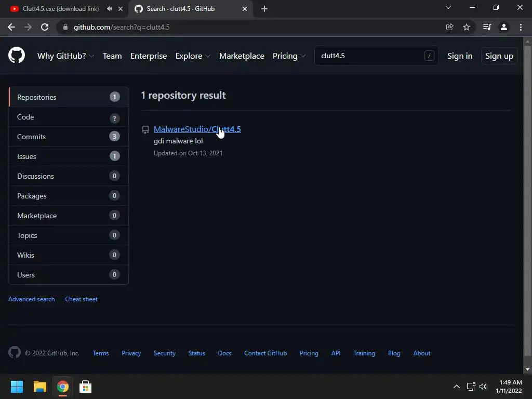Open the Team link in header
This screenshot has width=532, height=399.
point(112,56)
